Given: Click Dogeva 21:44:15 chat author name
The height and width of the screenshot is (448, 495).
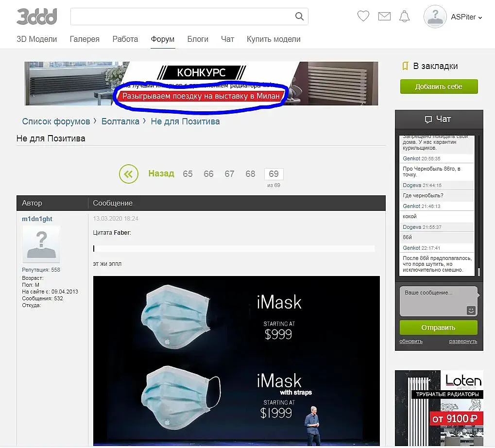Looking at the screenshot, I should coord(411,185).
